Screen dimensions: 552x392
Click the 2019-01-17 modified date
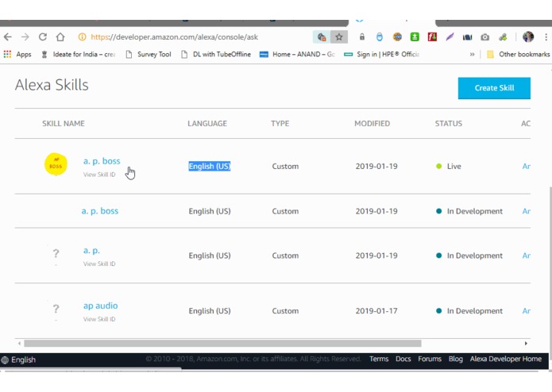[x=376, y=311]
